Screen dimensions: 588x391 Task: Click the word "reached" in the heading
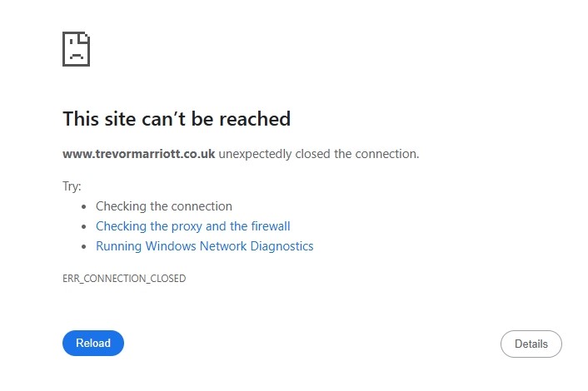point(254,119)
